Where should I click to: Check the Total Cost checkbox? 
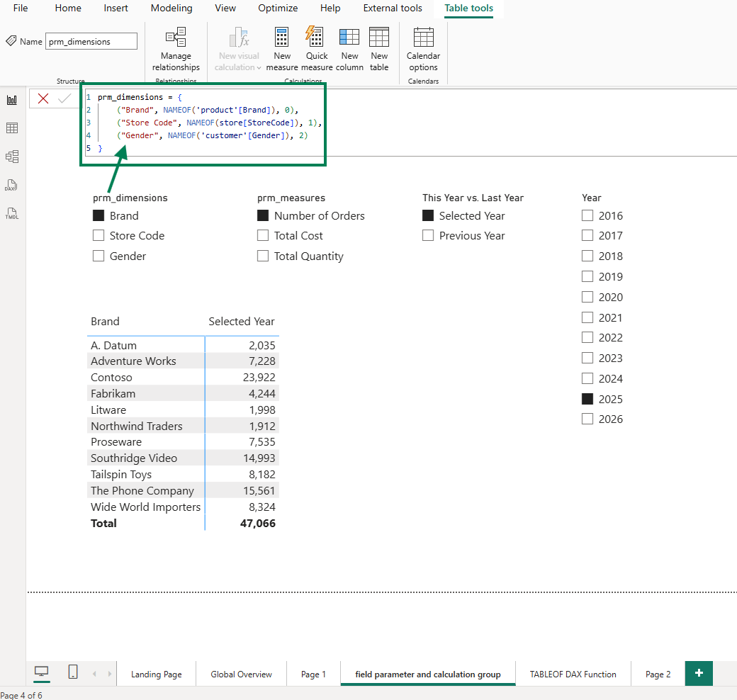click(x=263, y=235)
